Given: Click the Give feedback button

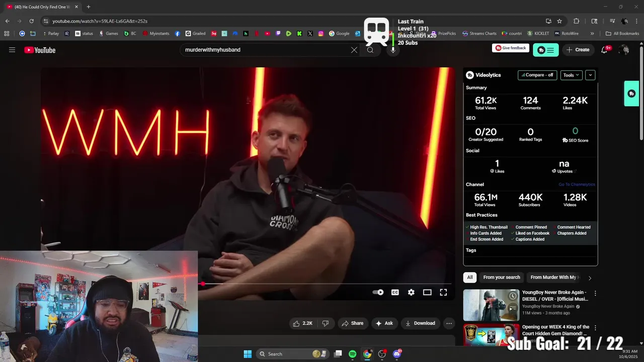Looking at the screenshot, I should click(x=511, y=48).
